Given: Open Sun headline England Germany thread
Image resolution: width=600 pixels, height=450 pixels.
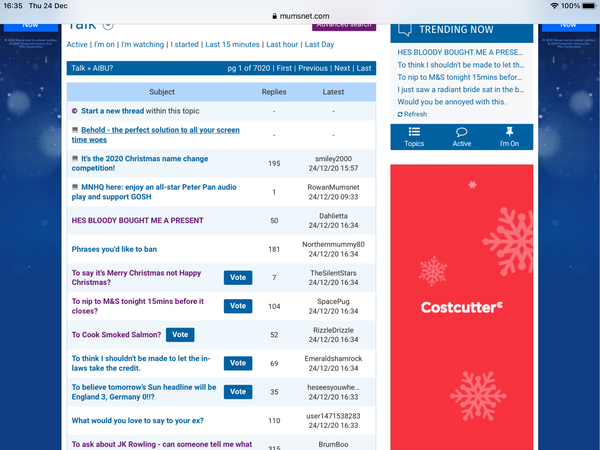Looking at the screenshot, I should point(144,392).
